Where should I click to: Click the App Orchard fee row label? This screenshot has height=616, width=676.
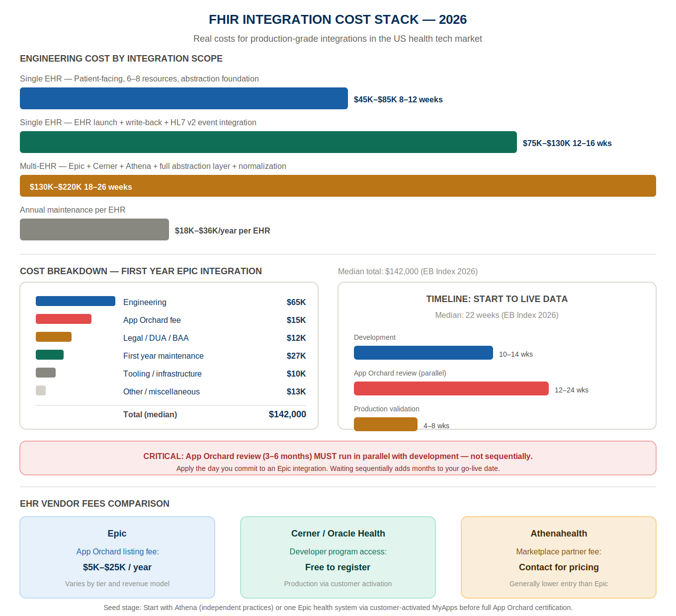[152, 320]
